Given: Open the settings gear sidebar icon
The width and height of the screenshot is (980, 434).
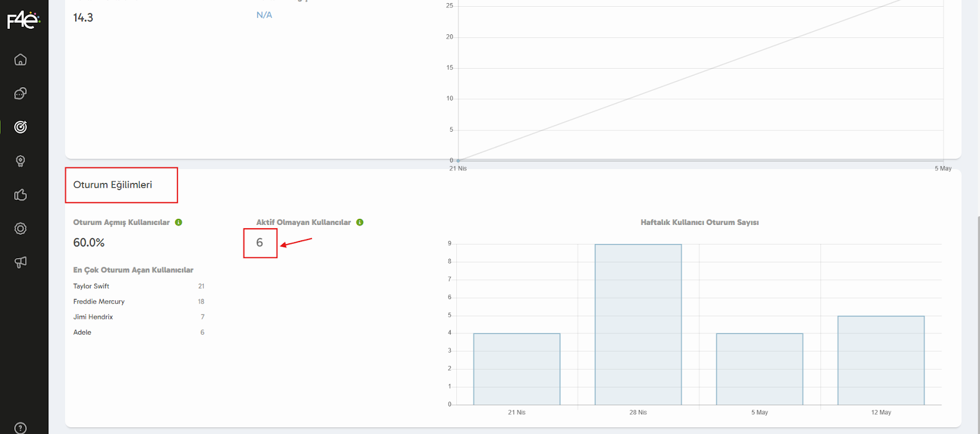Looking at the screenshot, I should (x=20, y=229).
